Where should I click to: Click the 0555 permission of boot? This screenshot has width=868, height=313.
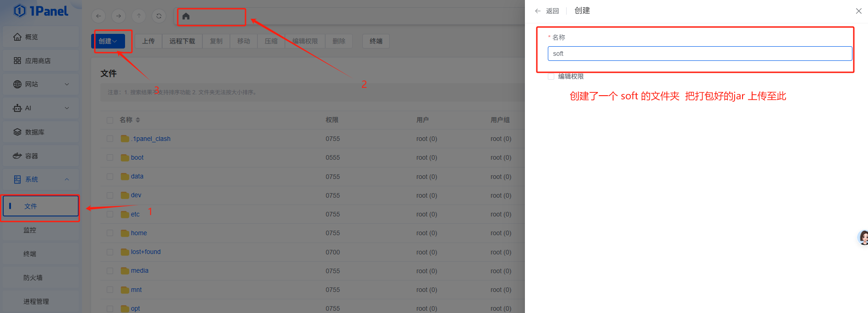pos(333,157)
